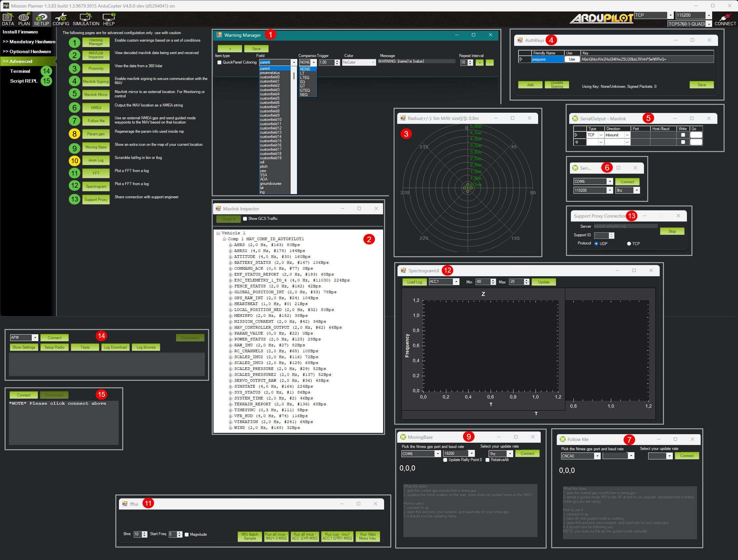Click the Follow Me window title icon
This screenshot has width=738, height=560.
(x=562, y=439)
